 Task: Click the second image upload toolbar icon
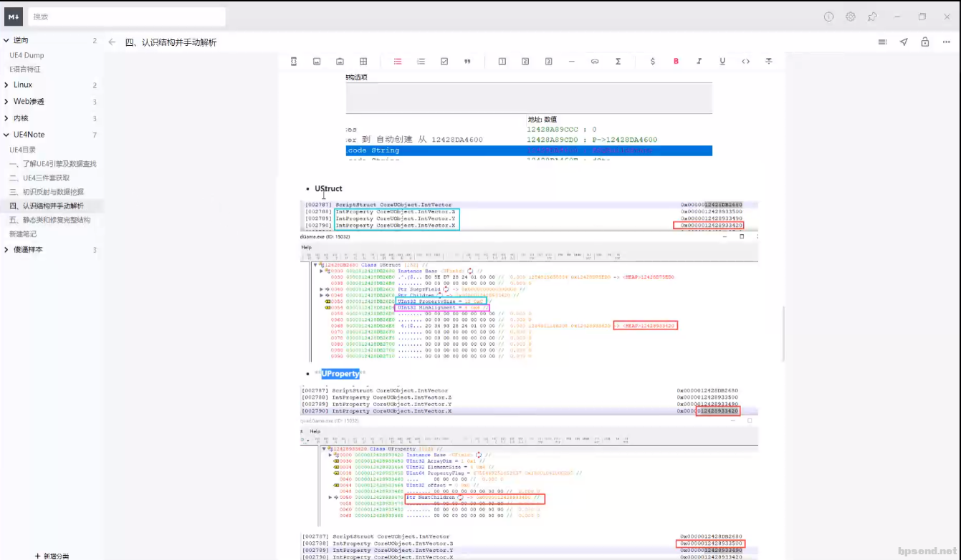[x=340, y=62]
